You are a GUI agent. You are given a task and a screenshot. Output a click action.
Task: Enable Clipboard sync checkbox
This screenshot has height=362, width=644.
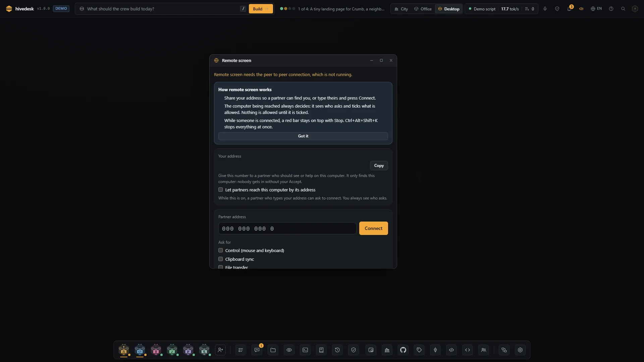pos(220,259)
